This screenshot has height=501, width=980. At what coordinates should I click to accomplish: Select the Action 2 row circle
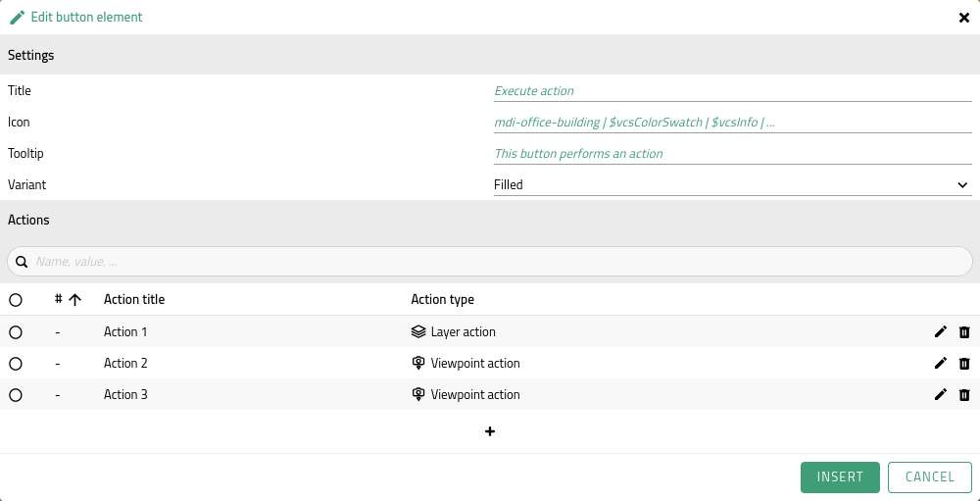click(16, 364)
